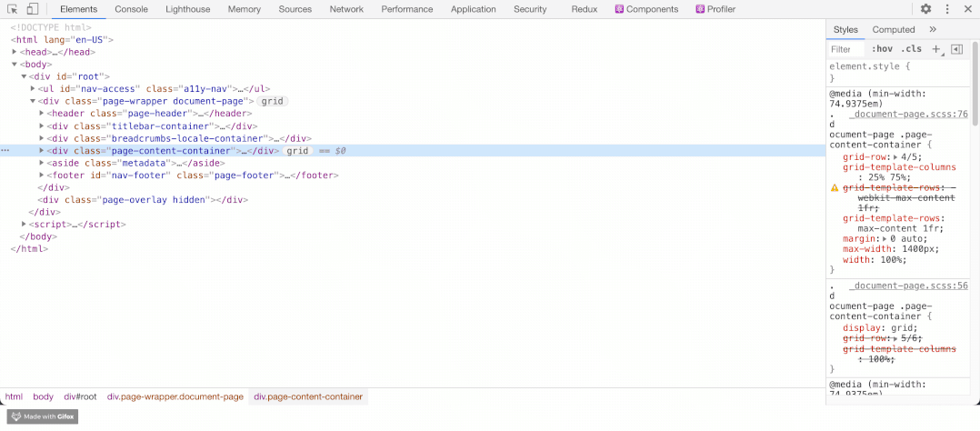
Task: Open the Sources tab
Action: click(295, 9)
